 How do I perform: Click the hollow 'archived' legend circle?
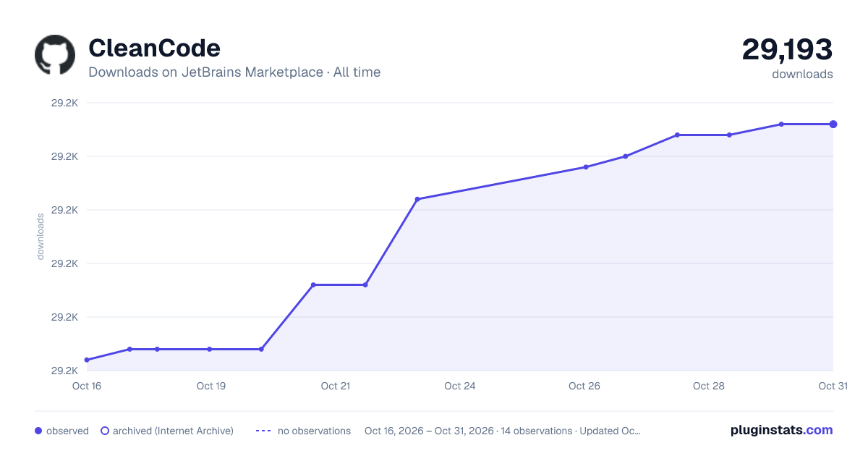click(105, 431)
